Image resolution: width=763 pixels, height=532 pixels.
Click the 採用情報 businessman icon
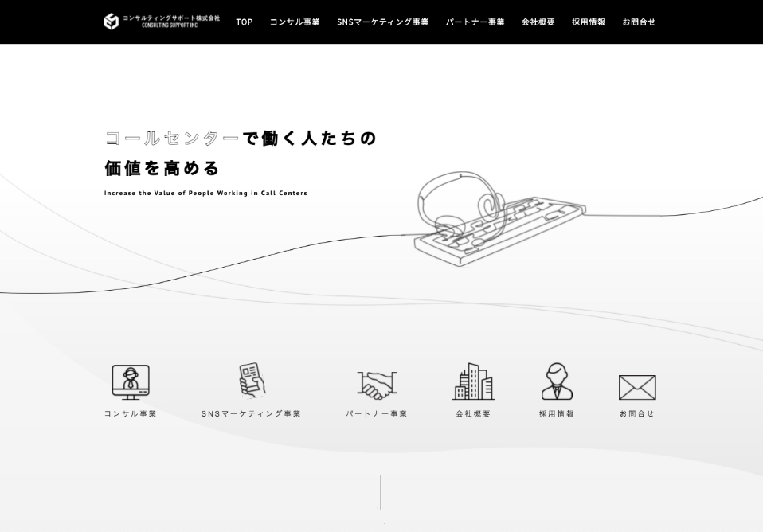pos(556,381)
